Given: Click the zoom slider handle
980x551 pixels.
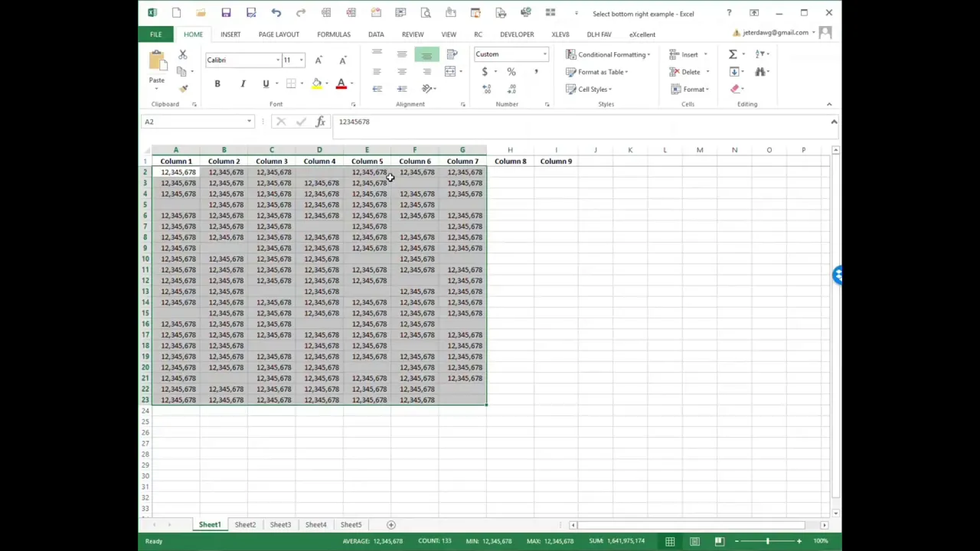Looking at the screenshot, I should [x=767, y=541].
